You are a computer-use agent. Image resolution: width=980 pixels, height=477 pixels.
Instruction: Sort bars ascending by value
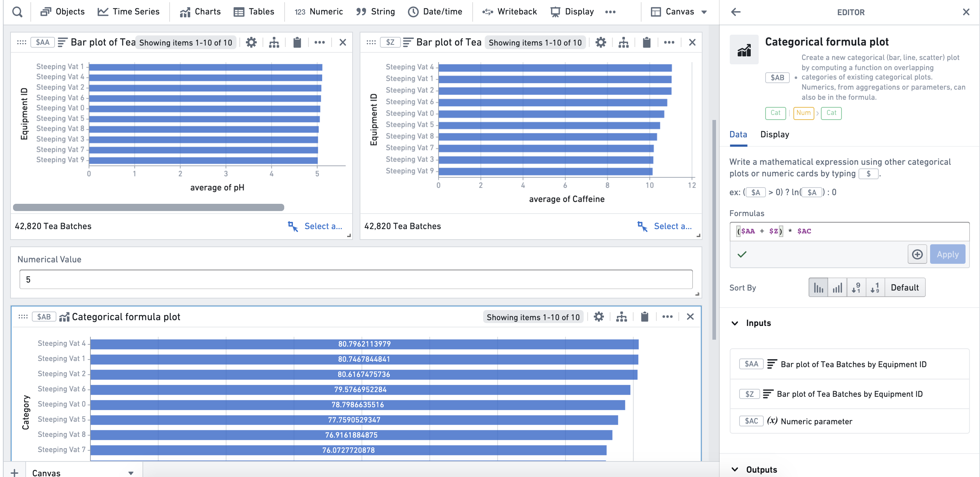coord(837,288)
